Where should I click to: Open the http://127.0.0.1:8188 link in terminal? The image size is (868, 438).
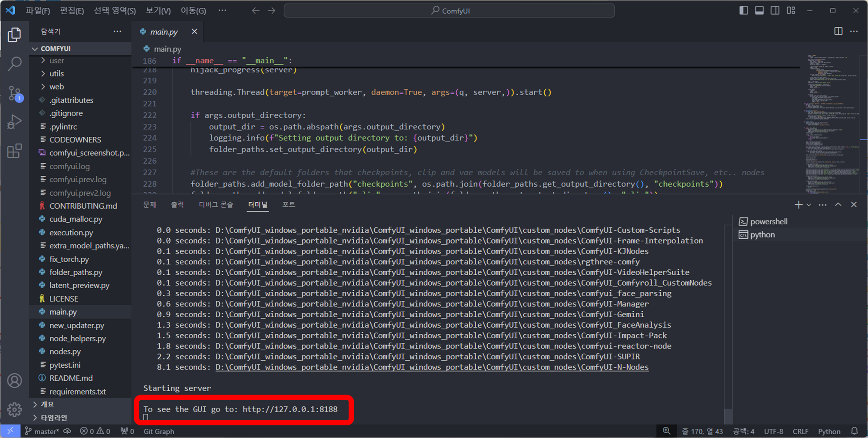tap(290, 409)
